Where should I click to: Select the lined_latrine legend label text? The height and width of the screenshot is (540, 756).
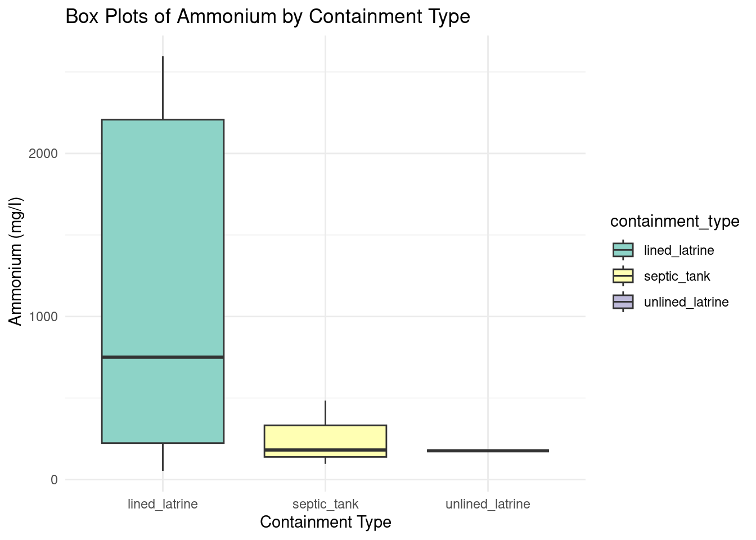pos(679,250)
